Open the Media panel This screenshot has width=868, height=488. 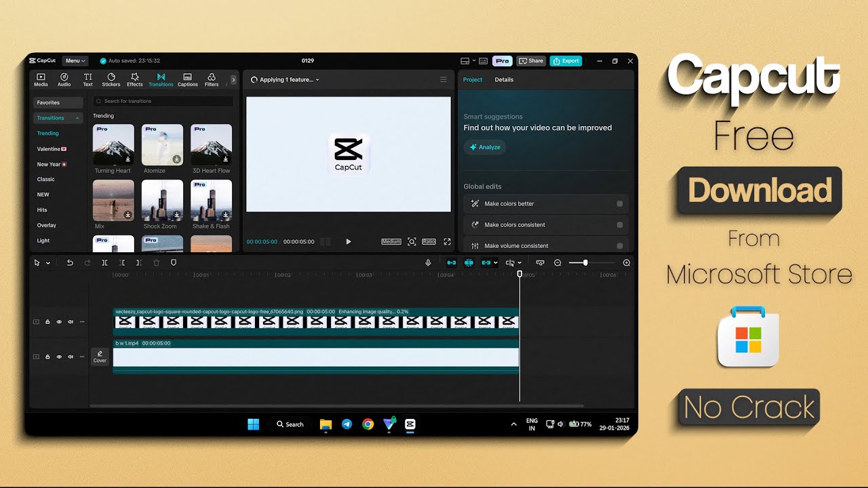[x=41, y=80]
